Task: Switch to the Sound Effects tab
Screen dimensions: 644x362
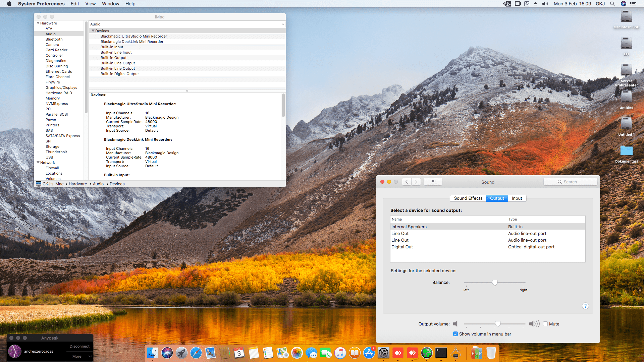Action: [468, 198]
